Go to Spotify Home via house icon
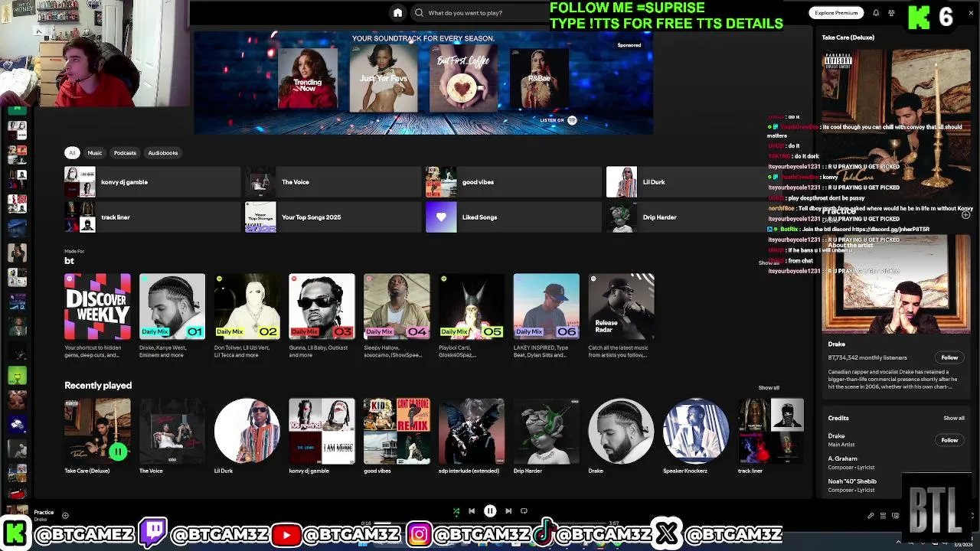980x551 pixels. [x=397, y=12]
